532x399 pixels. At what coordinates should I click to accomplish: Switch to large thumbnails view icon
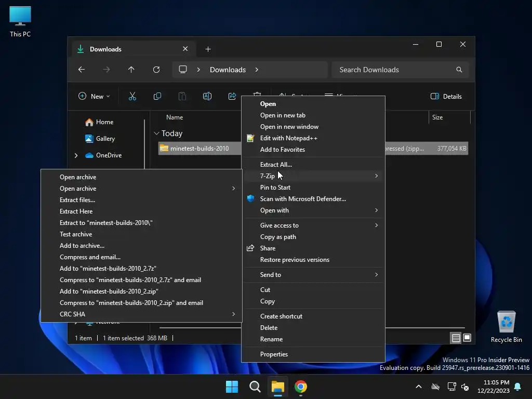point(467,338)
